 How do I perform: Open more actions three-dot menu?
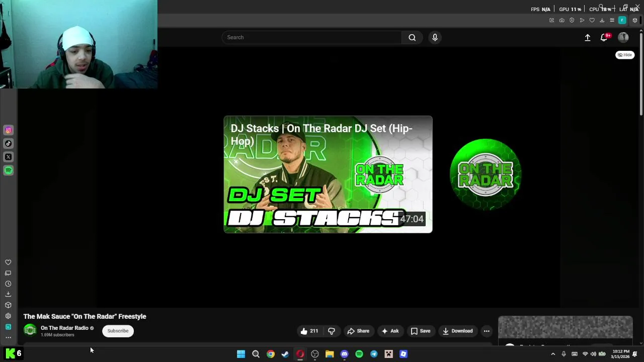487,331
